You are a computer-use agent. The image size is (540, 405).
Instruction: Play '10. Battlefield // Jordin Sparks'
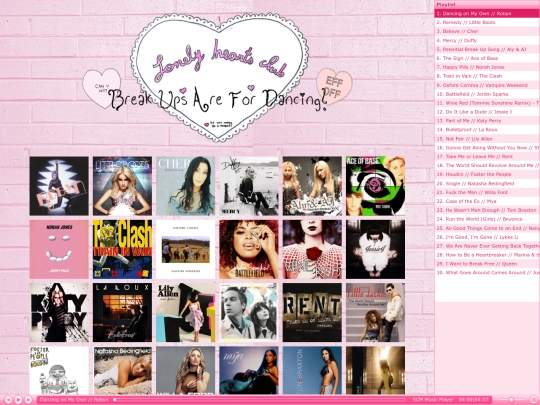(x=487, y=94)
